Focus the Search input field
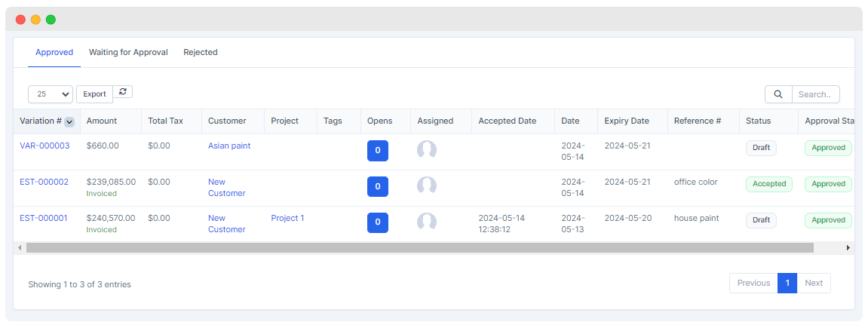The height and width of the screenshot is (328, 868). click(815, 94)
